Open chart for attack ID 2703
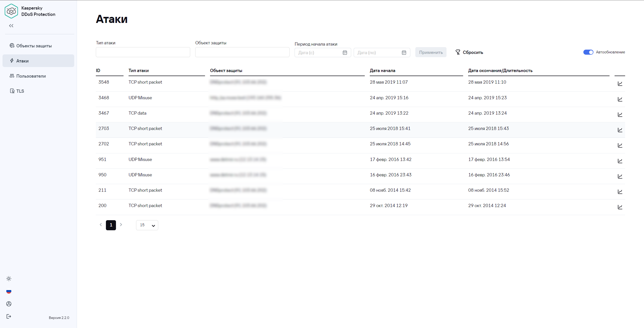 pos(620,130)
